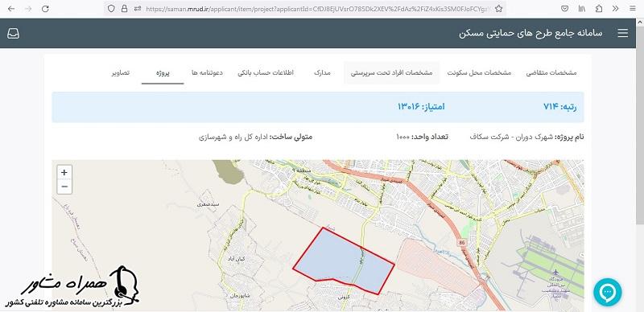Open the extensions puzzle icon
Viewport: 644px width, 312px height.
pyautogui.click(x=599, y=9)
